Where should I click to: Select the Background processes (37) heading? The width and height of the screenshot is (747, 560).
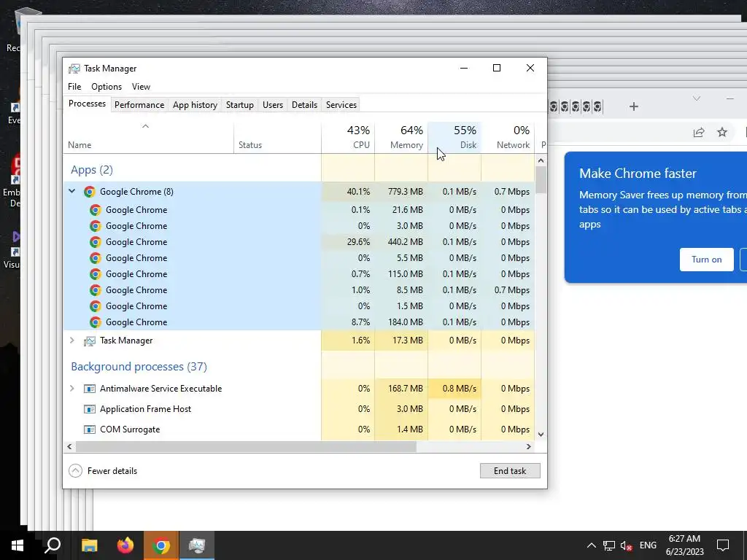click(139, 367)
